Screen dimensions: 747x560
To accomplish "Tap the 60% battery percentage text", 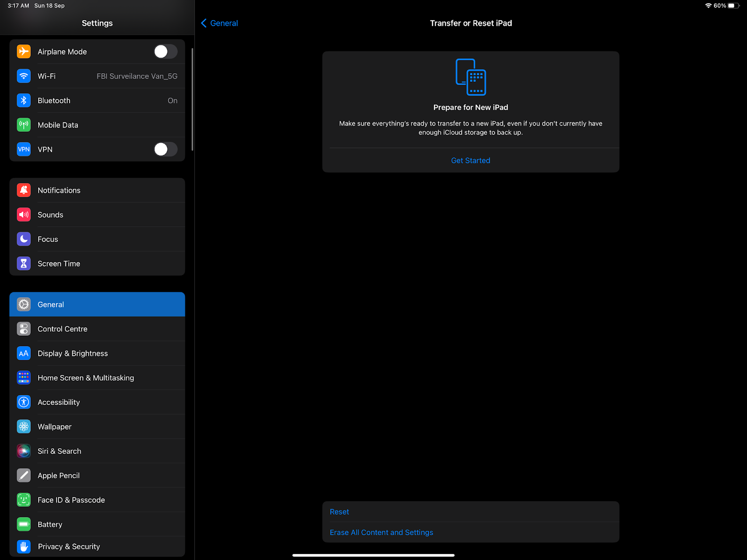I will (x=720, y=6).
